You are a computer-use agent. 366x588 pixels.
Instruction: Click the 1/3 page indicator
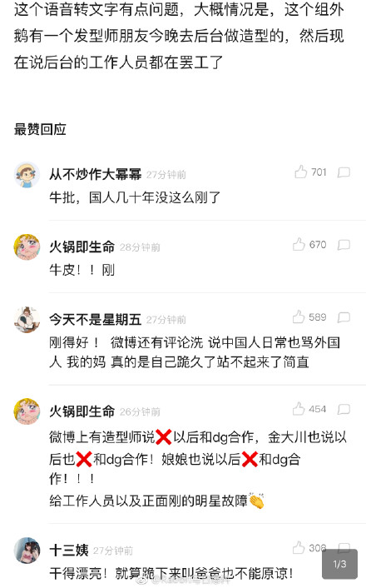339,564
